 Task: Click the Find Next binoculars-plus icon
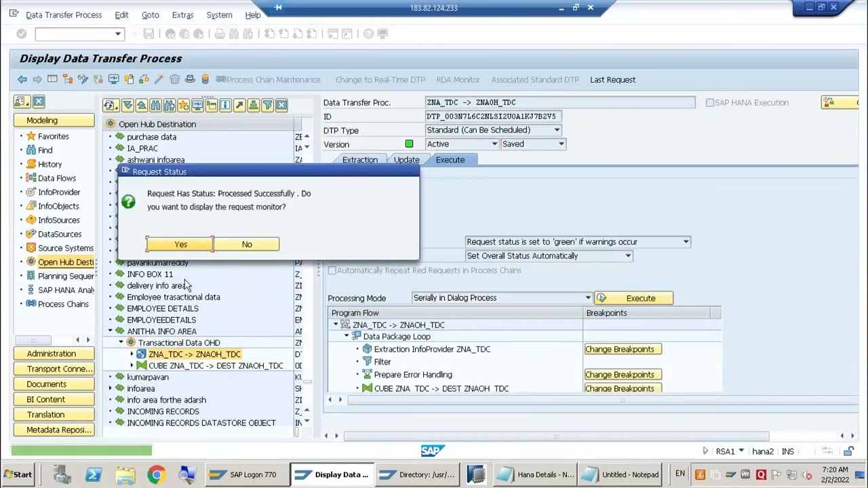coord(169,105)
